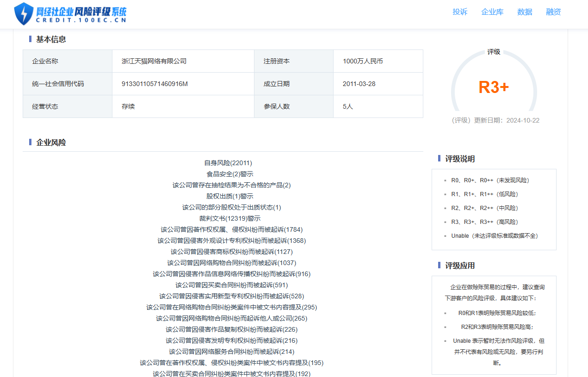
Task: Select the company name 浙江天猫网络有限公司
Action: (154, 61)
